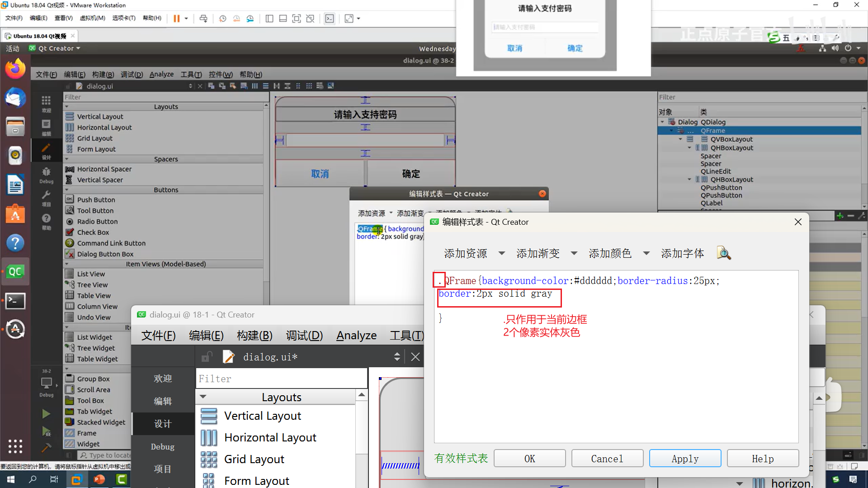Click the Help button in stylesheet dialog

click(763, 458)
